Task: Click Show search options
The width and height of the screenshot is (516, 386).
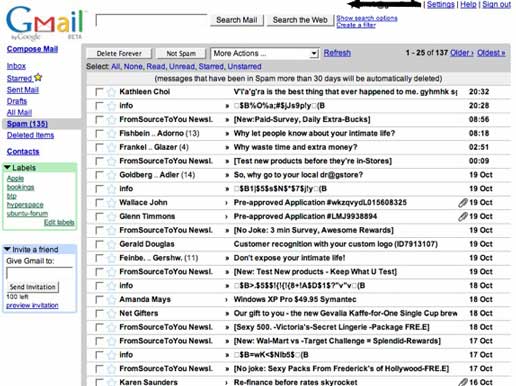Action: (x=367, y=18)
